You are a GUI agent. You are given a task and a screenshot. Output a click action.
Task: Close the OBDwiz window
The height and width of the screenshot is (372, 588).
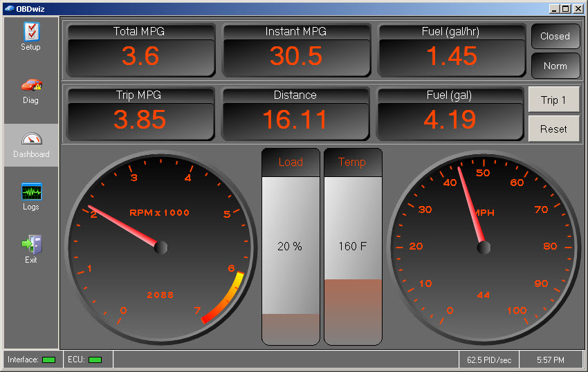(578, 8)
